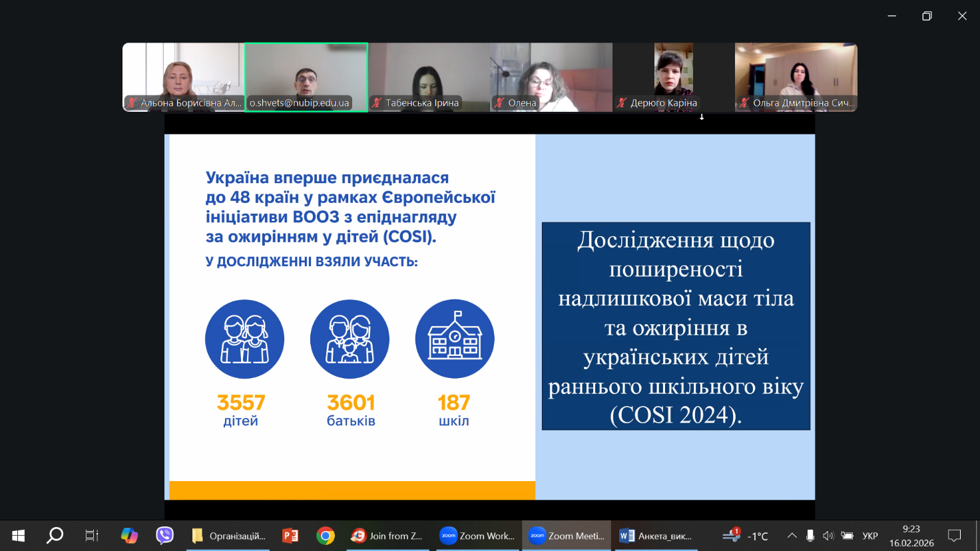Image resolution: width=980 pixels, height=551 pixels.
Task: Switch to the 'Join from Z...' browser window
Action: pos(388,536)
